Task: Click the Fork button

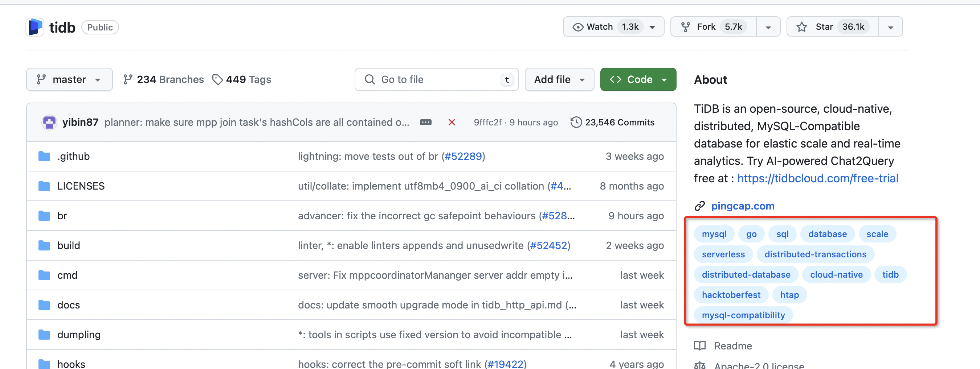Action: (x=713, y=27)
